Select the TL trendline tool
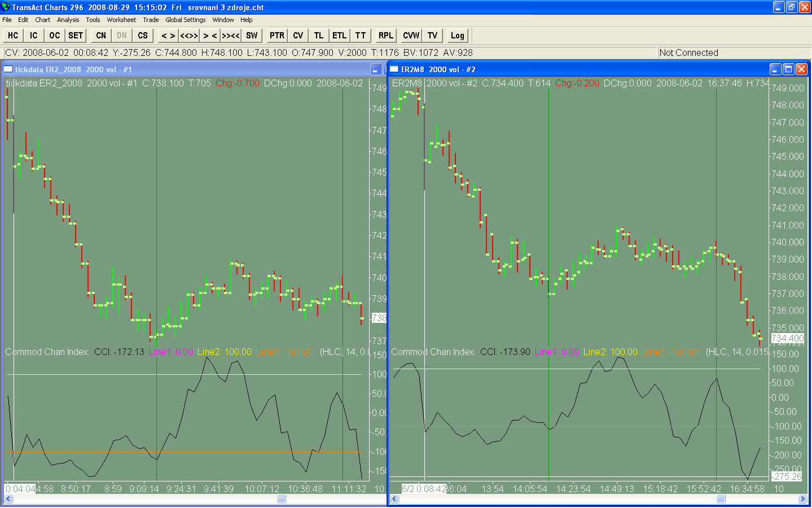Viewport: 812px width, 508px height. (319, 36)
